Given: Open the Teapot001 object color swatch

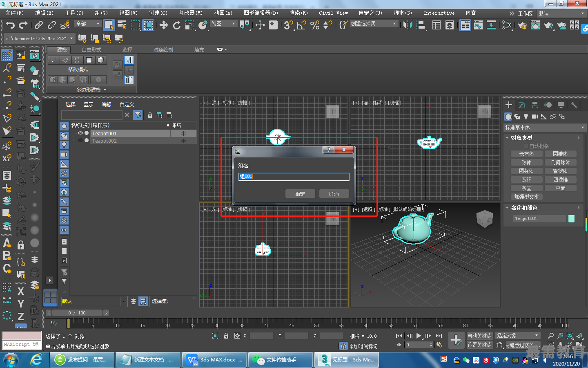Looking at the screenshot, I should point(571,219).
